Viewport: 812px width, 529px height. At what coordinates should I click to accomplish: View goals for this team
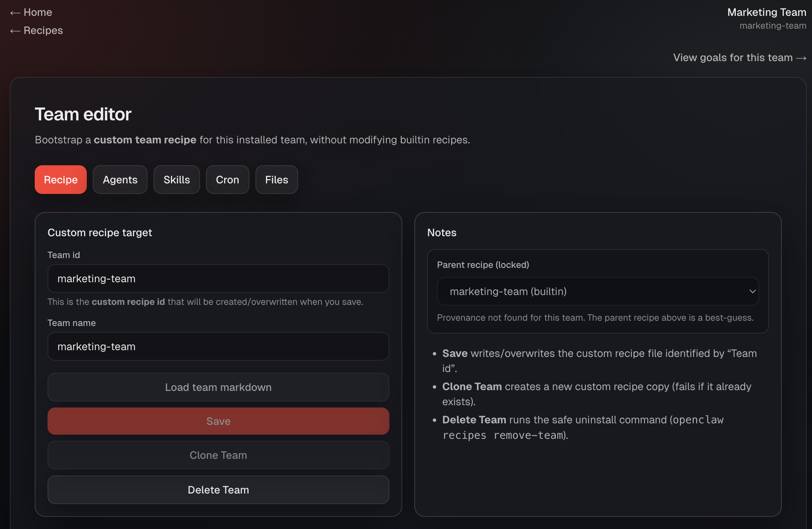coord(740,57)
